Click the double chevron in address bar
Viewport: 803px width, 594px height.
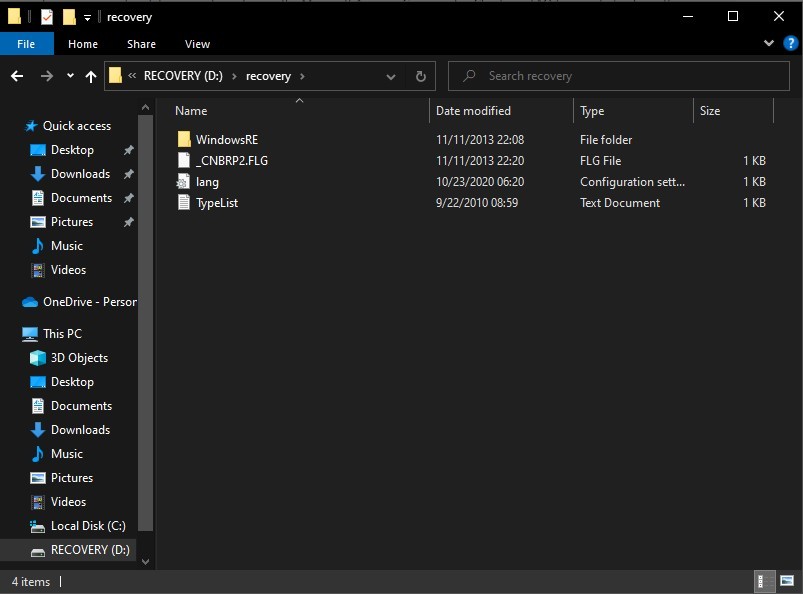[x=132, y=76]
